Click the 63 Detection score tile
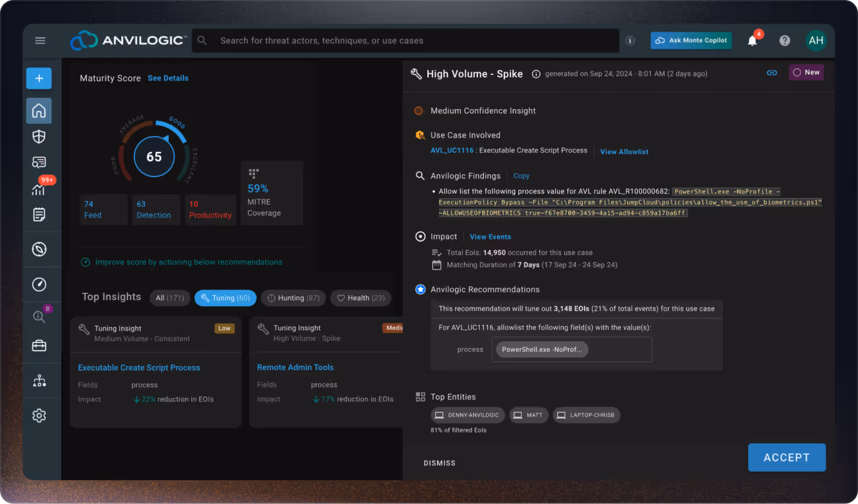This screenshot has height=504, width=858. pos(156,210)
